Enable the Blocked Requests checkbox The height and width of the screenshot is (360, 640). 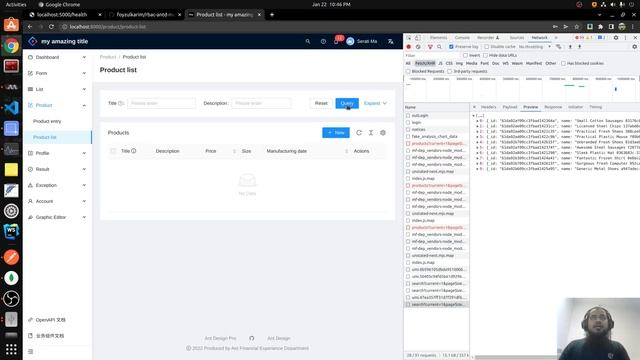pos(408,71)
